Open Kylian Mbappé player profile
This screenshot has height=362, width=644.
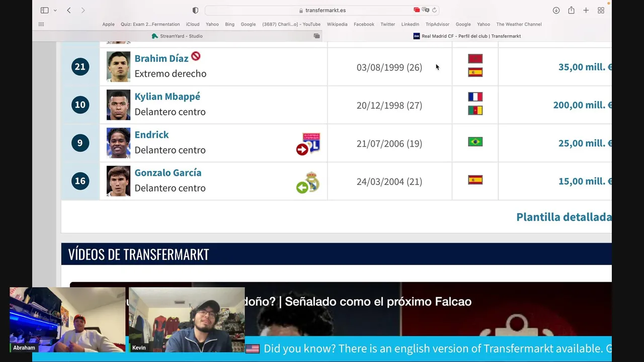167,97
